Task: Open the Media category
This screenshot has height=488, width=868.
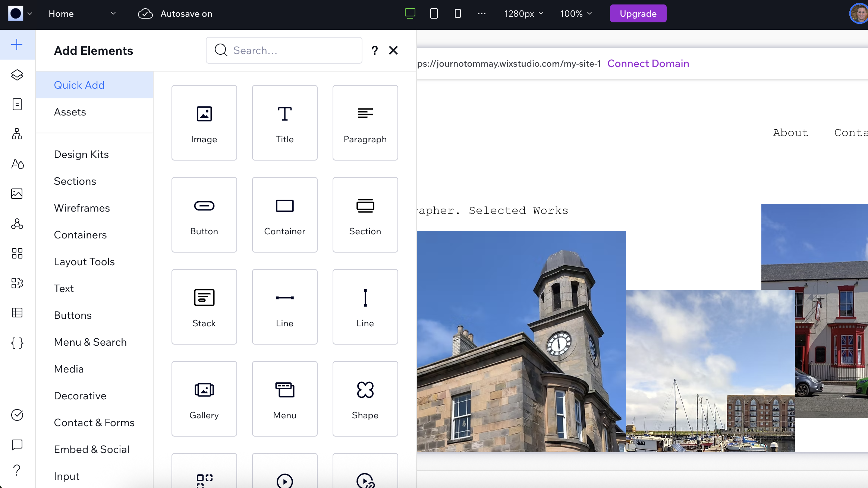Action: (94, 369)
